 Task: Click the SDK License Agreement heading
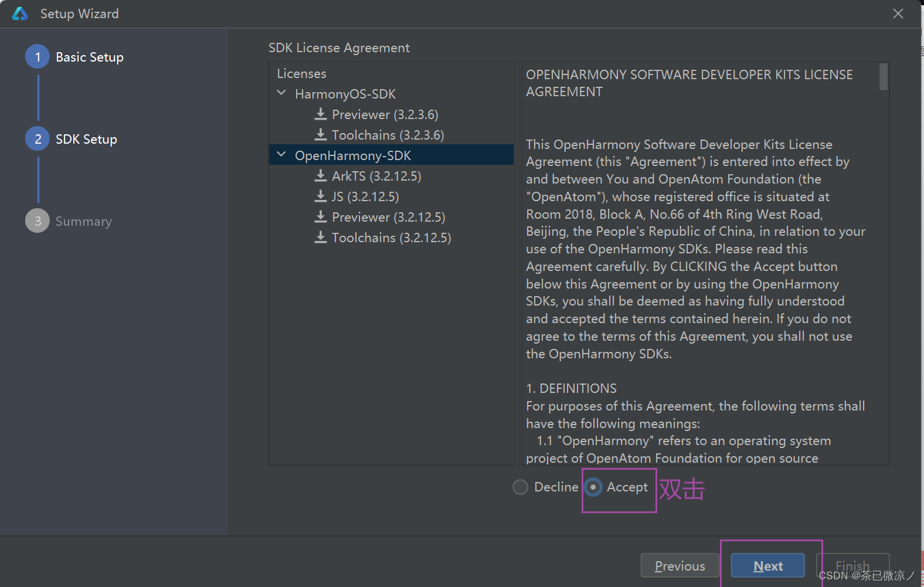click(x=339, y=47)
